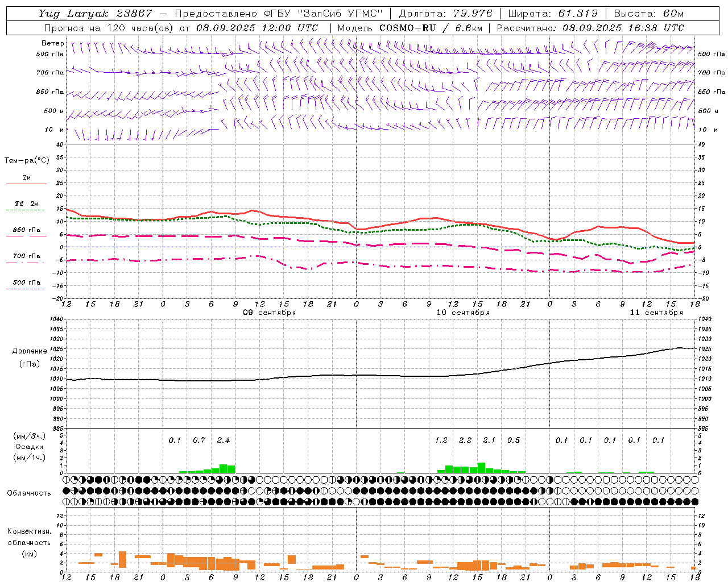Screen dimensions: 728x582
Task: Click the 10 м wind level label on left
Action: [x=55, y=130]
